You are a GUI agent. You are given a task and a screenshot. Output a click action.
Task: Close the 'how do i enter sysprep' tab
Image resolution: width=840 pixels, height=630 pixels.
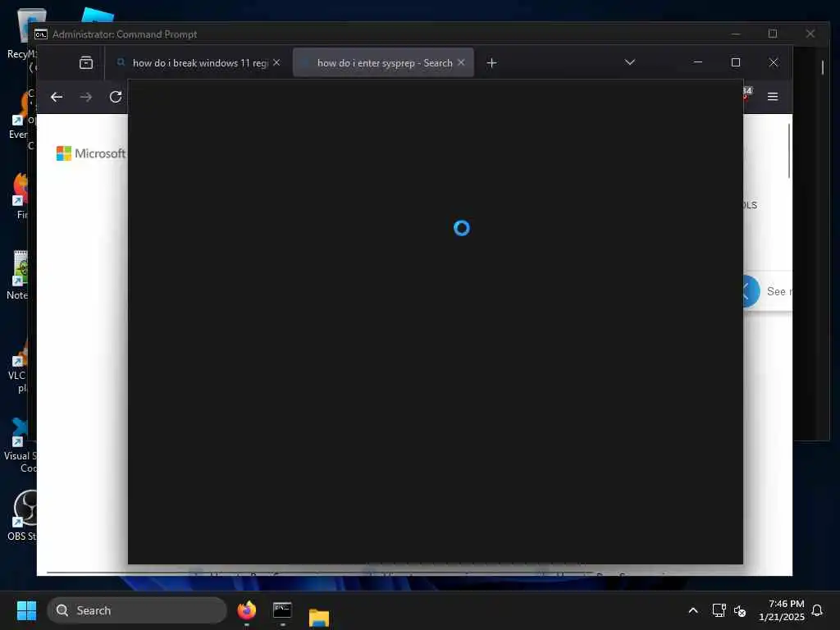point(461,62)
